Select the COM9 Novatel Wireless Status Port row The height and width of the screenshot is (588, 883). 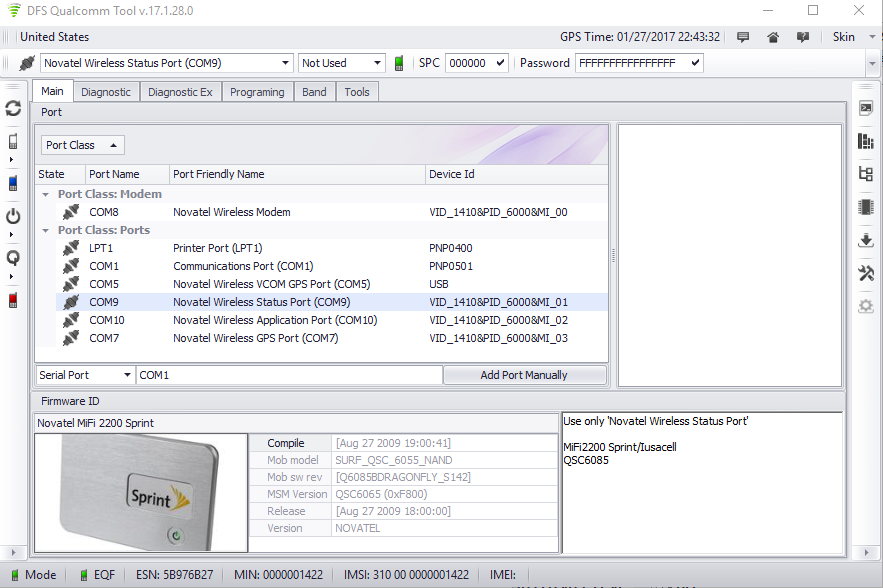[332, 302]
